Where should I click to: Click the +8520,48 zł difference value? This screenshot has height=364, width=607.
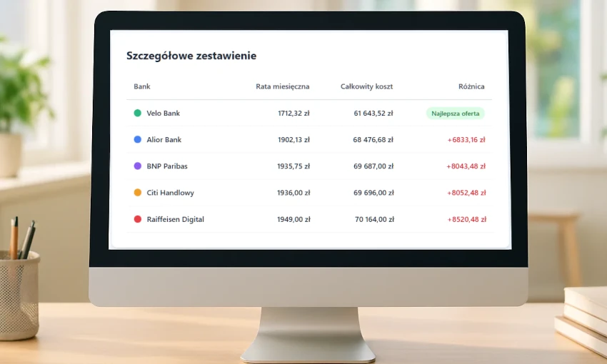tap(466, 219)
